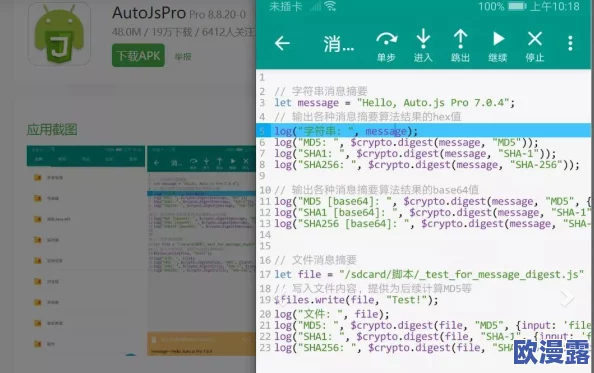Click the WiFi icon in the phone status bar
The height and width of the screenshot is (373, 594).
click(x=330, y=6)
